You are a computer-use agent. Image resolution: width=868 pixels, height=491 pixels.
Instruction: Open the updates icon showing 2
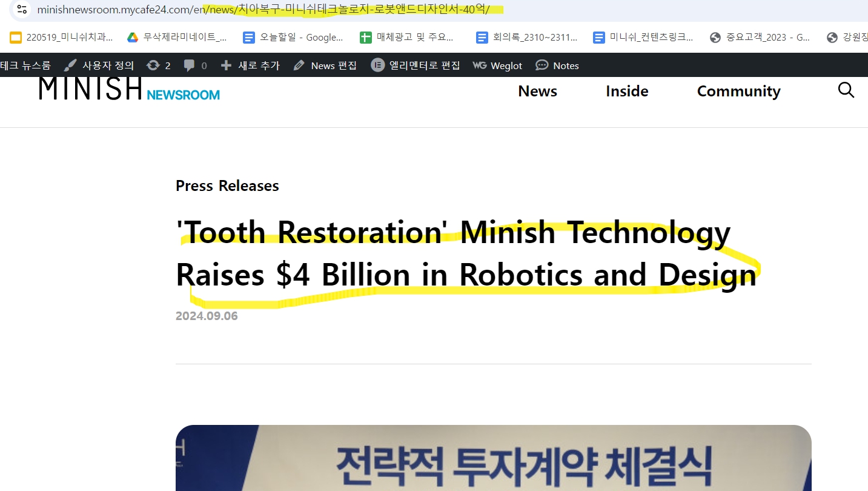159,65
